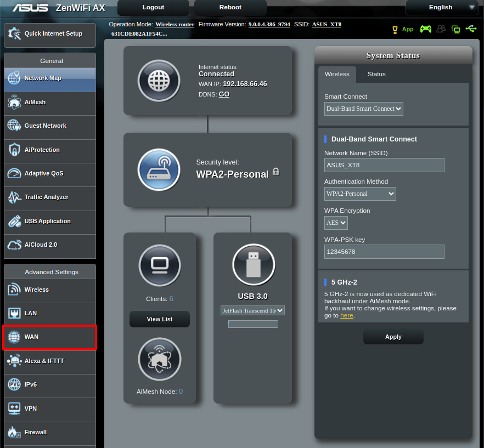
Task: Open Authentication Method dropdown
Action: (x=360, y=194)
